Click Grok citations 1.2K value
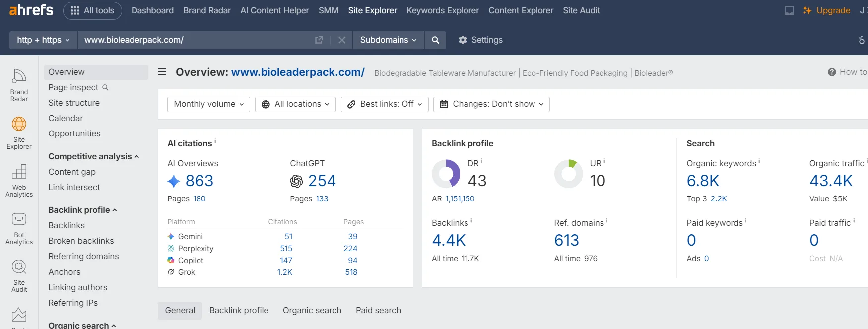Viewport: 868px width, 329px height. click(284, 272)
